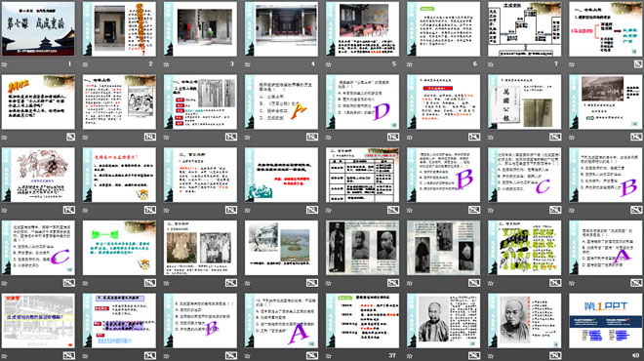This screenshot has width=644, height=361.
Task: Click hidden-slide icon beneath the table slide
Action: 392,210
